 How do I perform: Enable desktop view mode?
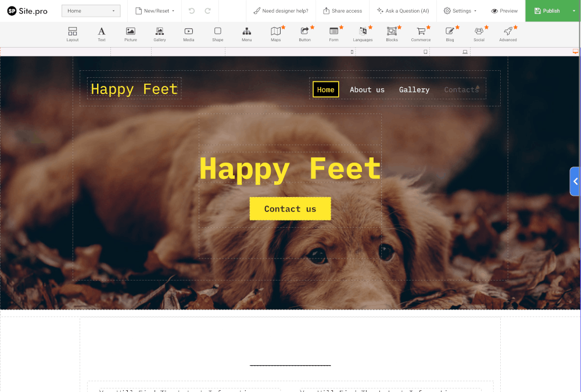tap(465, 52)
